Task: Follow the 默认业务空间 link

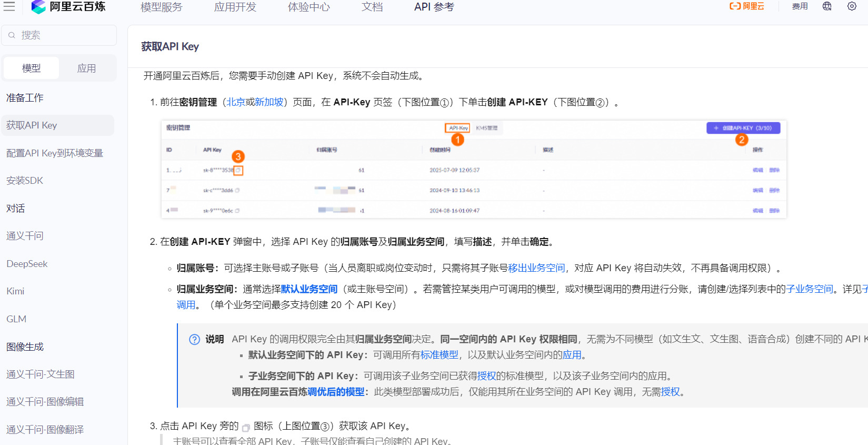Action: tap(309, 289)
